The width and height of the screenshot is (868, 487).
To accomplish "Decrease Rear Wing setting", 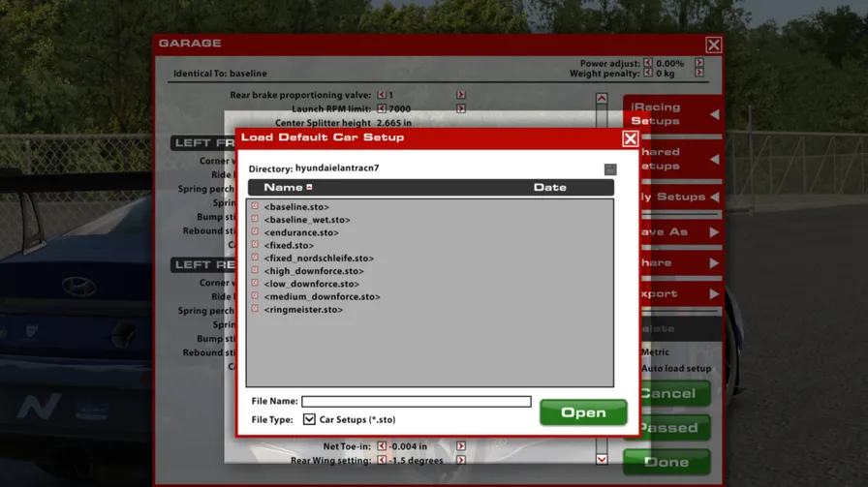I will [382, 459].
